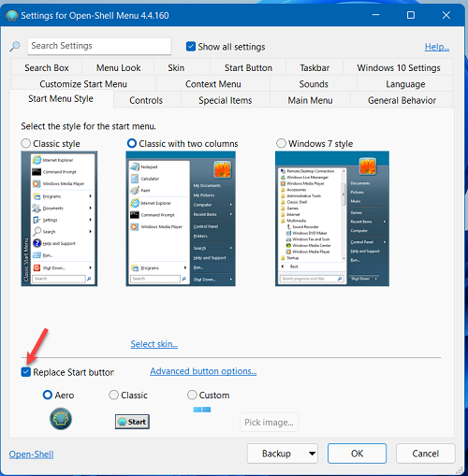Switch to the Taskbar tab
468x476 pixels.
coord(314,67)
